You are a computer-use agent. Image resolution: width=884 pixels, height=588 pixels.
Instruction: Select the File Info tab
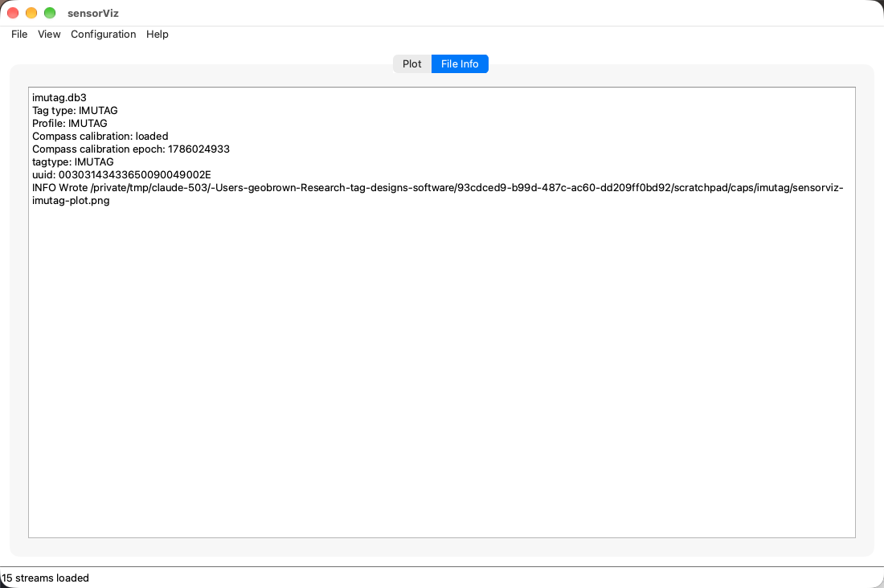point(460,63)
